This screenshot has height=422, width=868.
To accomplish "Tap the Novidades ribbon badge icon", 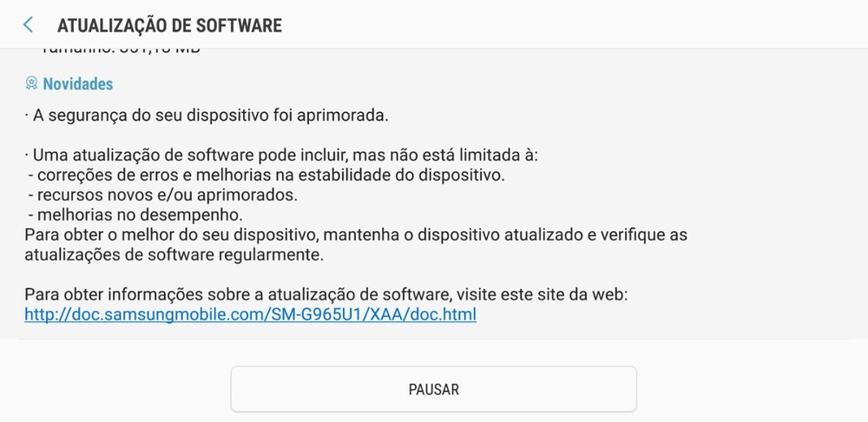I will pos(31,83).
